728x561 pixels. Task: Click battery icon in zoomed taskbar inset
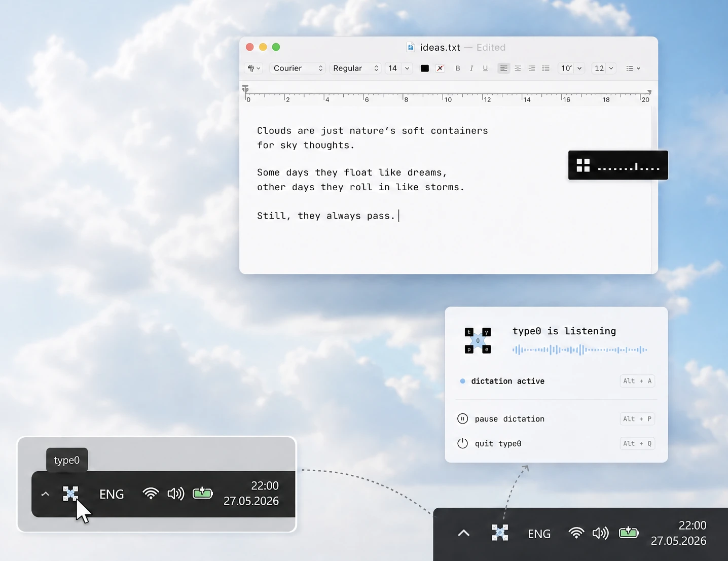pos(203,493)
